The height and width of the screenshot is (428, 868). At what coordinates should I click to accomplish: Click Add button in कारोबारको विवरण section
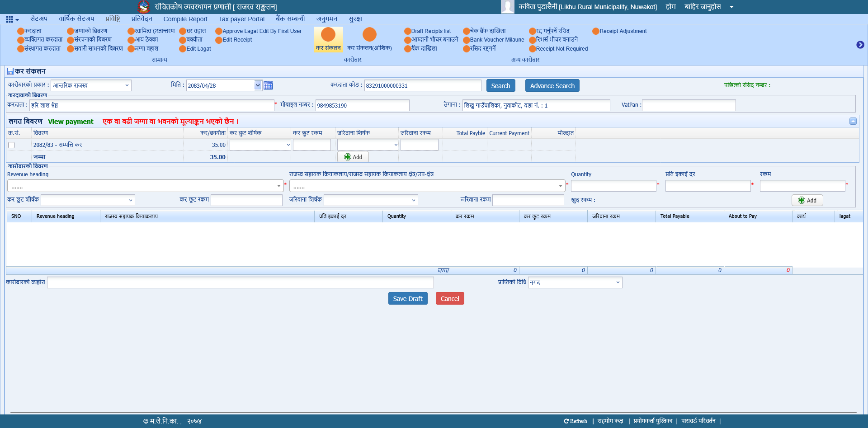click(807, 200)
